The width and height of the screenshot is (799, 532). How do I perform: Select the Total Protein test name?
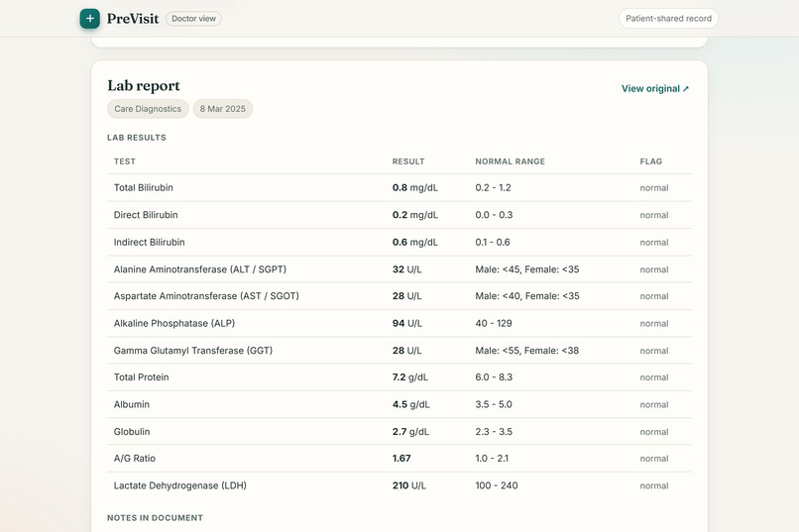point(141,377)
